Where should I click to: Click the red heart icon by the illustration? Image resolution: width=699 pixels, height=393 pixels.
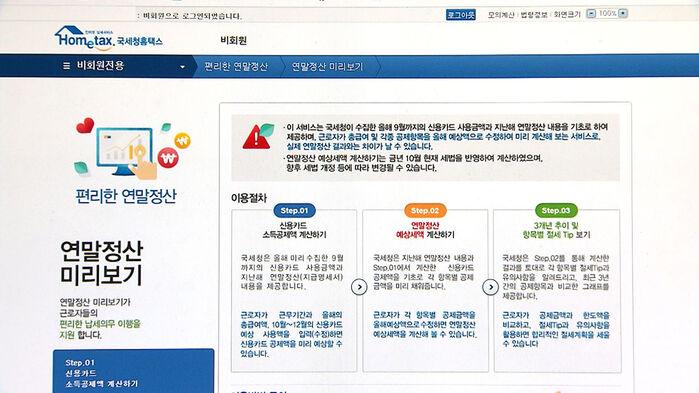point(85,126)
